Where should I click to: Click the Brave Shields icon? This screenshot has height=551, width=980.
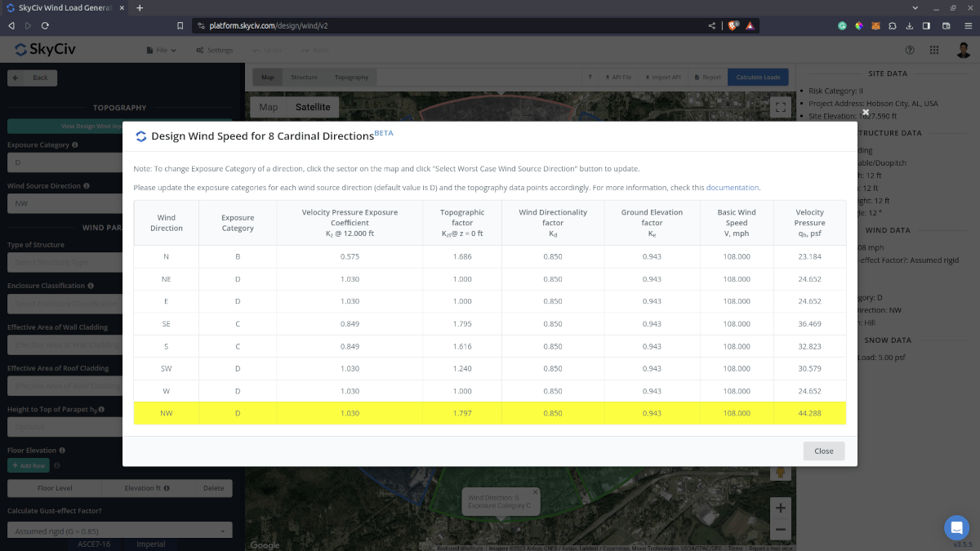(733, 25)
